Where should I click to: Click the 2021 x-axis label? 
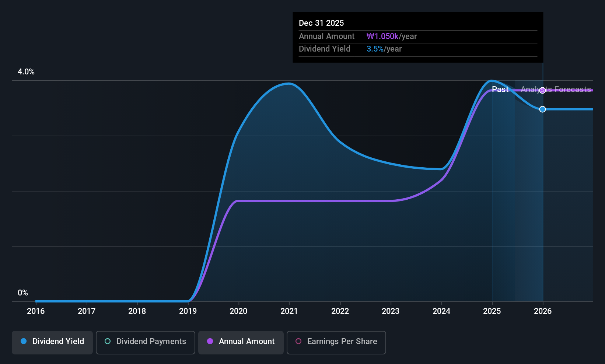tap(289, 311)
